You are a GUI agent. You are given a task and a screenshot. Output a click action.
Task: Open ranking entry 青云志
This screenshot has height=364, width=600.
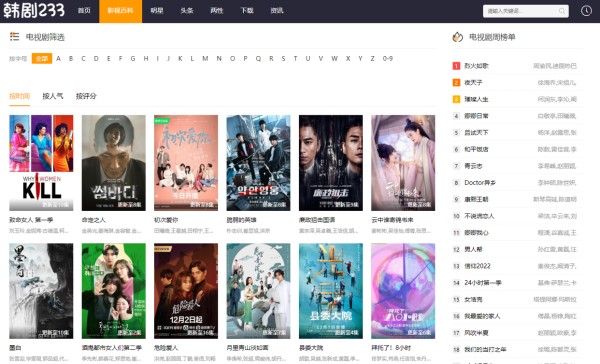(473, 166)
